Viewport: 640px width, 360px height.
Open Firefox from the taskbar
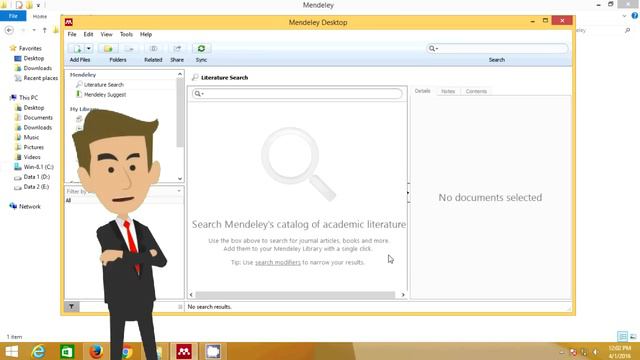click(x=96, y=351)
